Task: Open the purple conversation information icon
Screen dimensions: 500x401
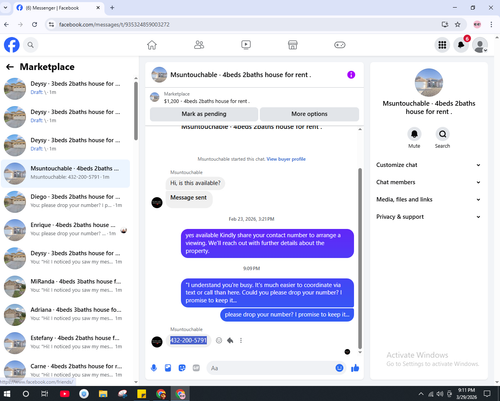Action: [351, 75]
